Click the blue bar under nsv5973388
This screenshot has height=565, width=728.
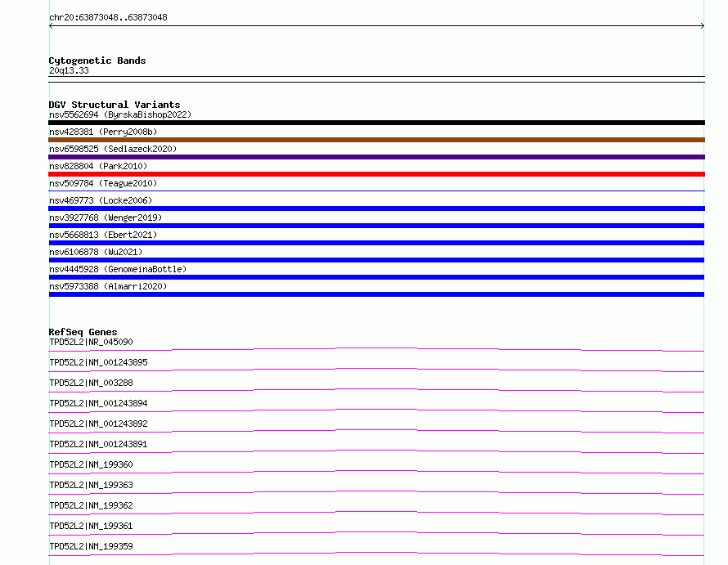coord(376,294)
